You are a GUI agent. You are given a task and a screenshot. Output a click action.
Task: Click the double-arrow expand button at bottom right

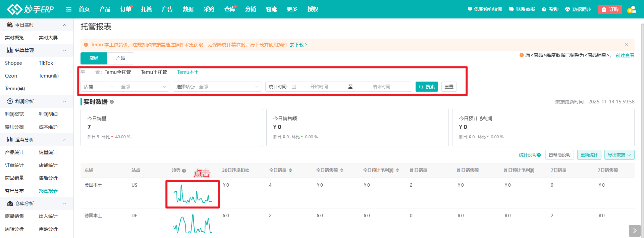(635, 231)
